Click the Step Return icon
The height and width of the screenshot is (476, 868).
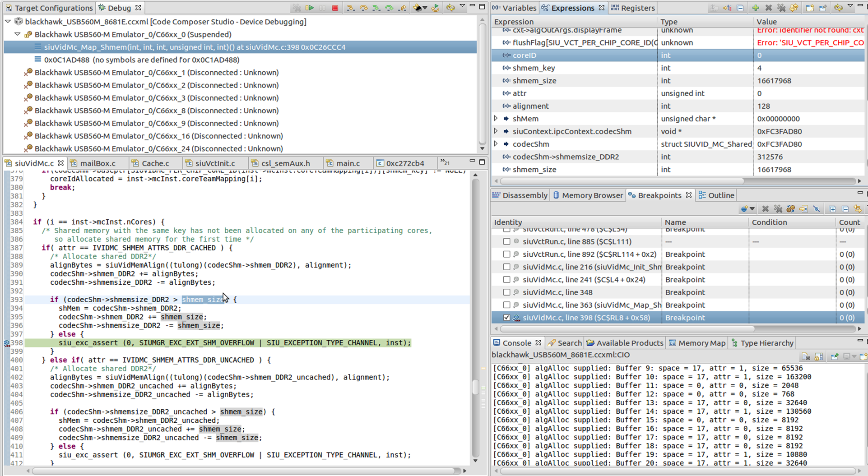coord(402,8)
